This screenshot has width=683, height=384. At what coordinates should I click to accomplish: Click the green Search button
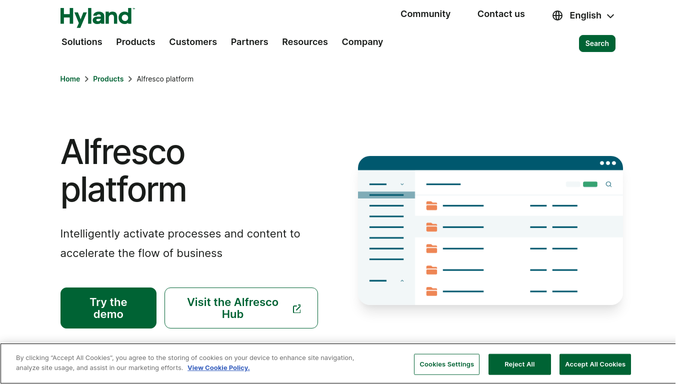(597, 44)
